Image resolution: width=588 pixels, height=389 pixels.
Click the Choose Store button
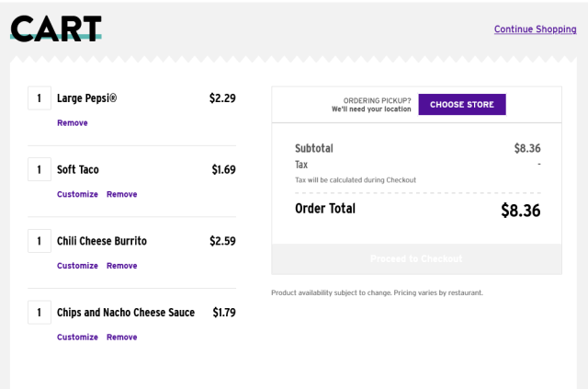(x=462, y=105)
